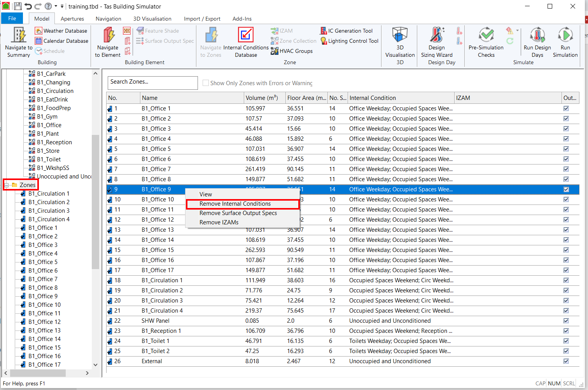Switch to the Navigation ribbon tab

coord(108,19)
